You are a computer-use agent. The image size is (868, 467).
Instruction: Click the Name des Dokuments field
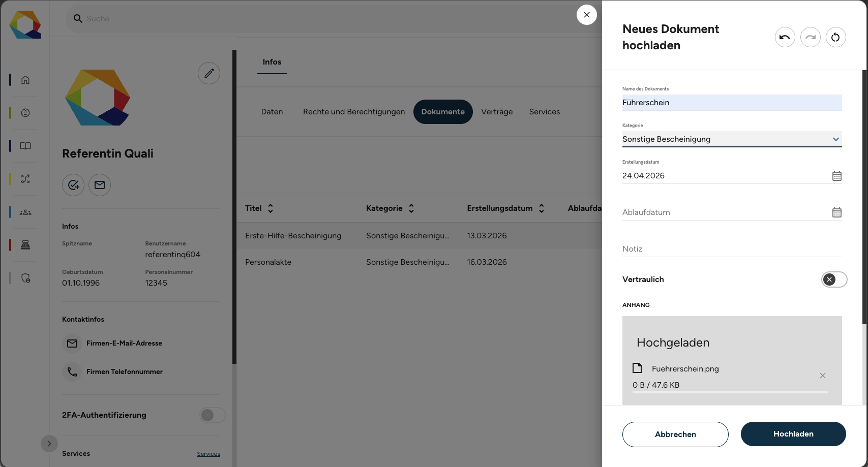point(732,103)
